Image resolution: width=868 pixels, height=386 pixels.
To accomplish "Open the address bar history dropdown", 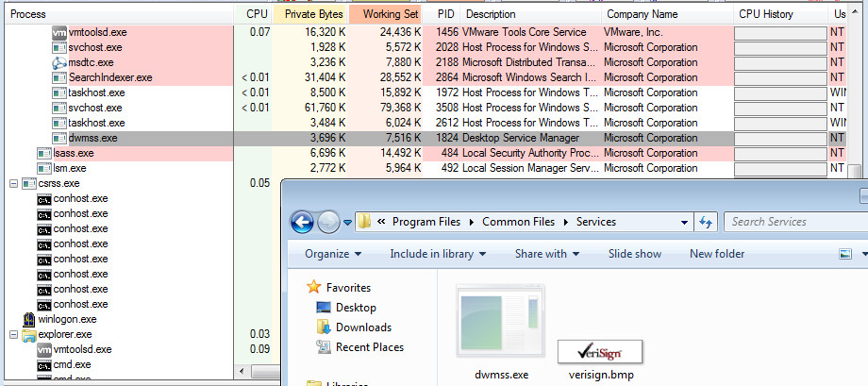I will (x=684, y=222).
